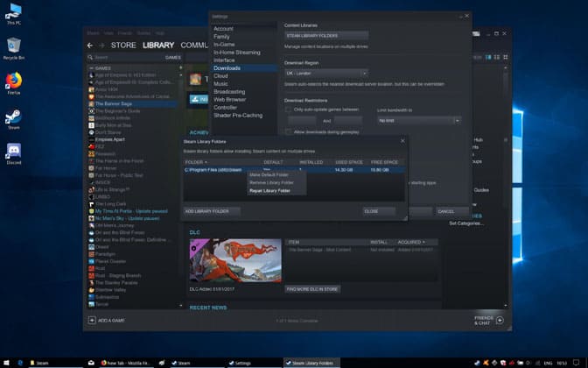Click the Banner Saga game icon in header
The height and width of the screenshot is (368, 588).
coord(195,79)
